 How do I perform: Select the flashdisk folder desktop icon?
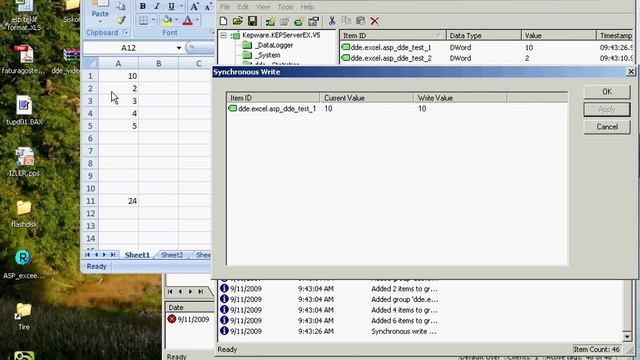click(x=24, y=214)
